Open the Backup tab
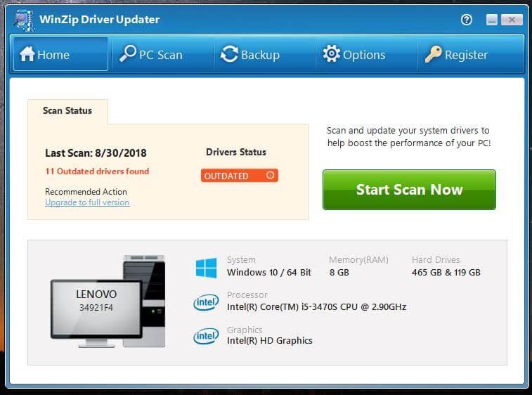Screen dimensions: 532x395 [264, 54]
